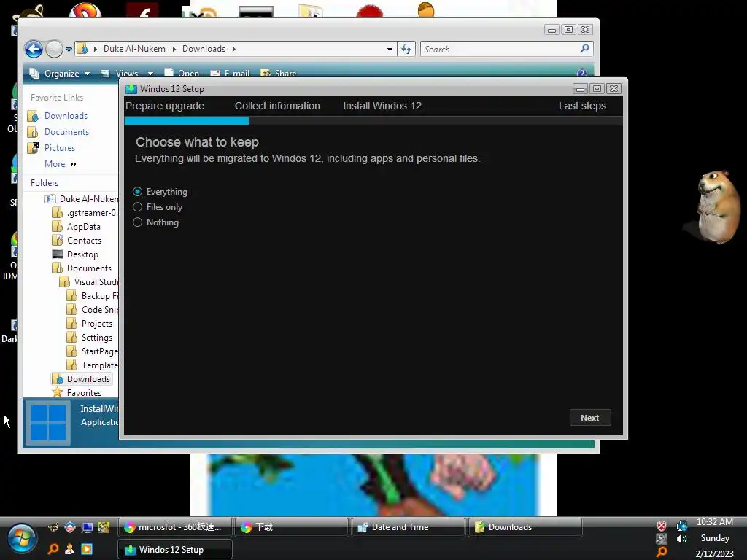Image resolution: width=747 pixels, height=560 pixels.
Task: Click the Last steps step label
Action: click(582, 106)
